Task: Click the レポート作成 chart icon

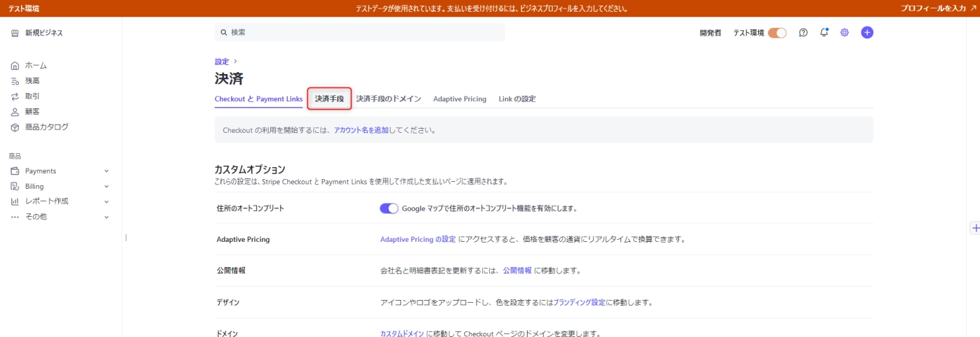Action: [x=15, y=201]
